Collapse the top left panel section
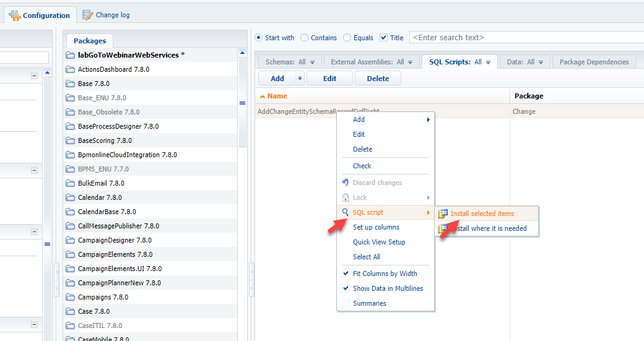644x341 pixels. [35, 76]
